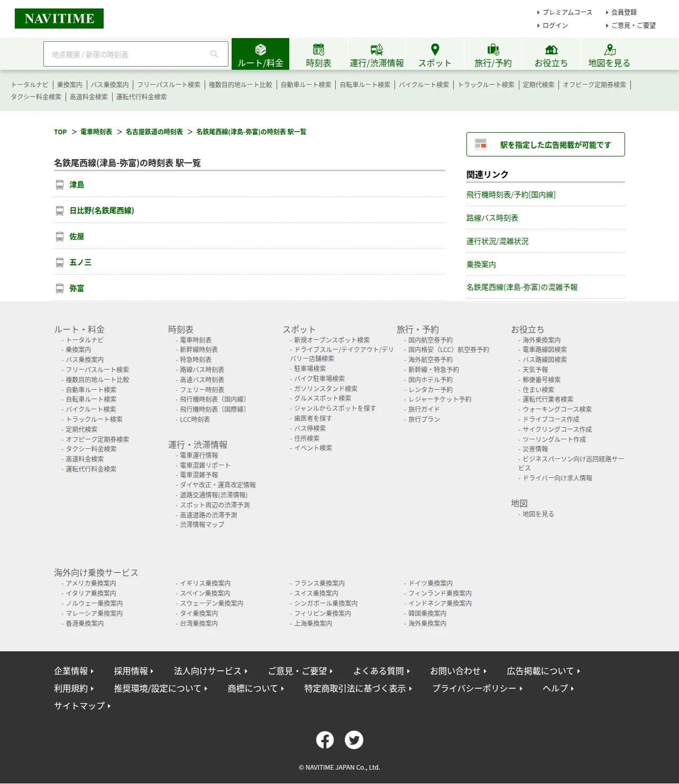
Task: Open sidebar 乗換案内 related link
Action: click(481, 264)
